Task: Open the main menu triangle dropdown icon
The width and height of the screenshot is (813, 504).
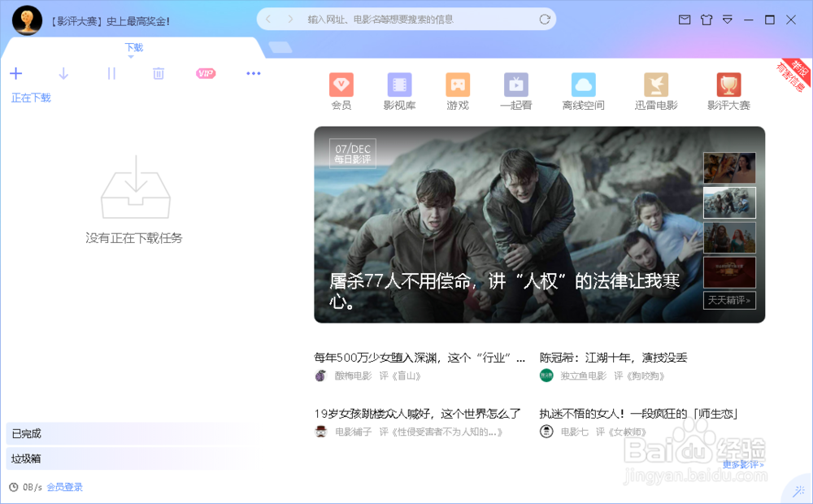Action: [x=728, y=20]
